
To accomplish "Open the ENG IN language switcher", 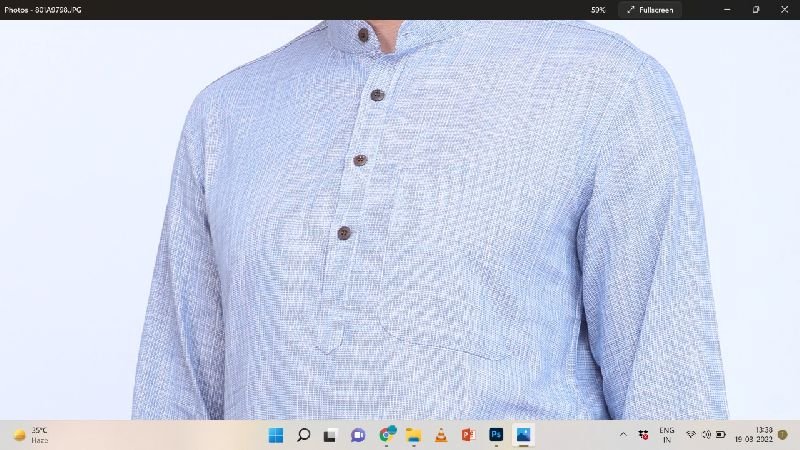I will [666, 435].
